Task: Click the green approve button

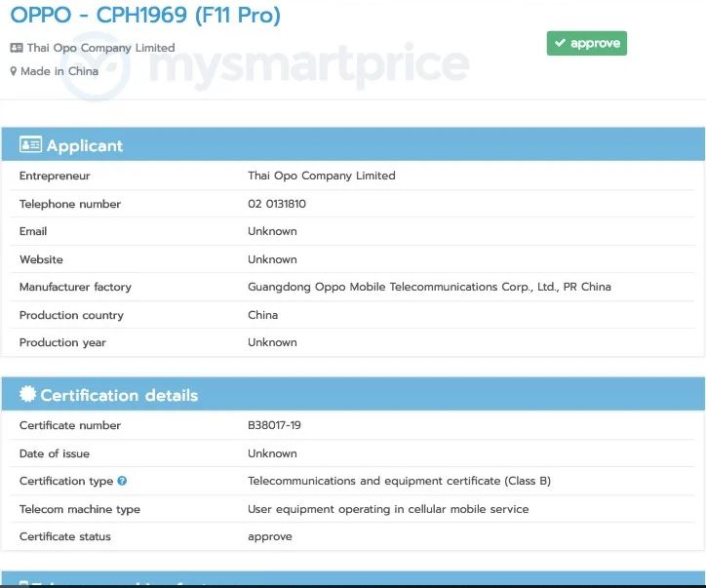Action: 587,43
